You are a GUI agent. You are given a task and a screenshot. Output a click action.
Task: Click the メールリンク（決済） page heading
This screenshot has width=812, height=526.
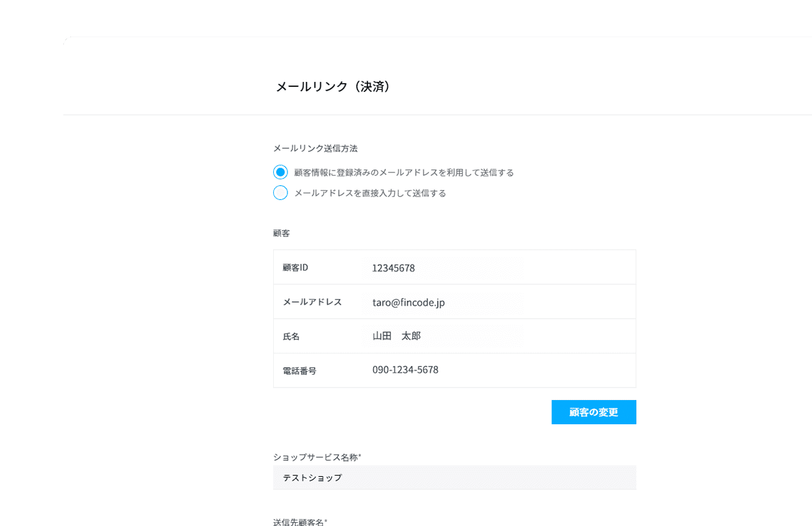(x=333, y=87)
